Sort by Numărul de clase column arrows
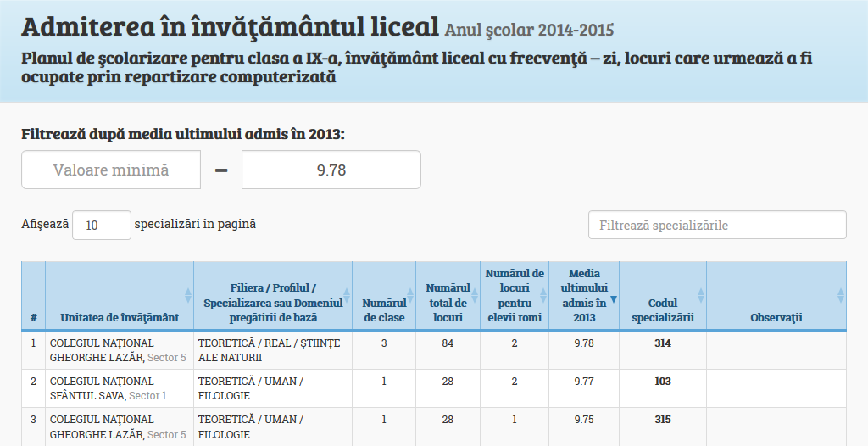 410,295
